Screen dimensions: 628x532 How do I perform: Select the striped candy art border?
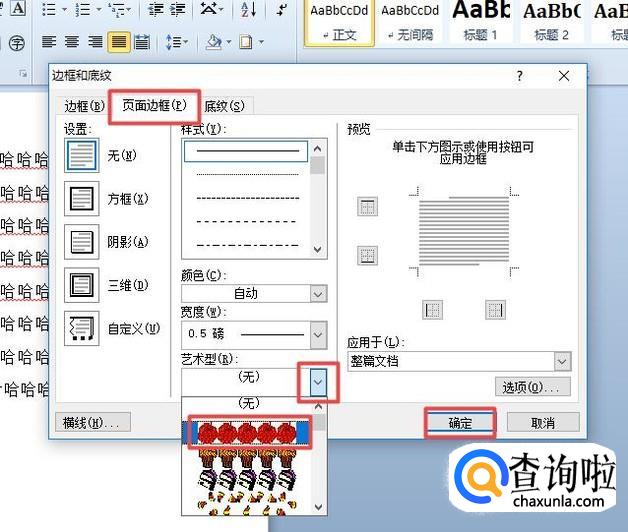tap(248, 482)
